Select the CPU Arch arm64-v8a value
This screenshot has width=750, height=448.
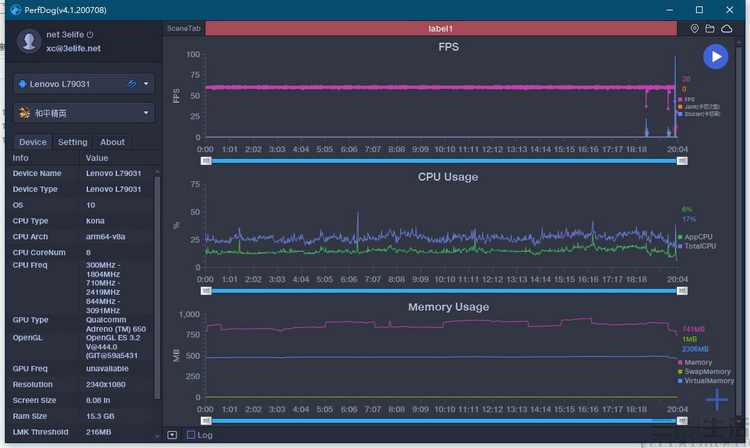(105, 236)
